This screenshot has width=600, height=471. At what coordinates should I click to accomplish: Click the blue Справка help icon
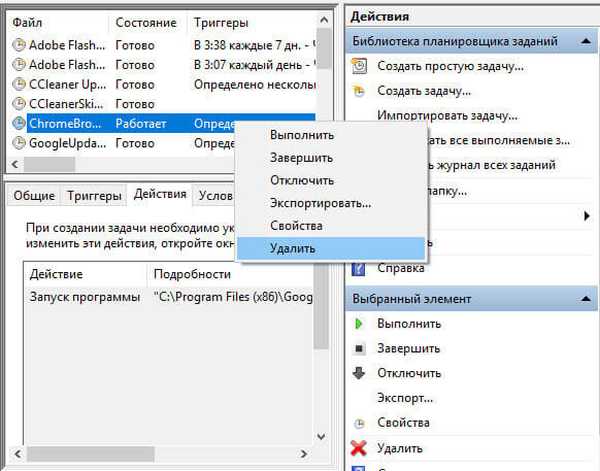[360, 268]
